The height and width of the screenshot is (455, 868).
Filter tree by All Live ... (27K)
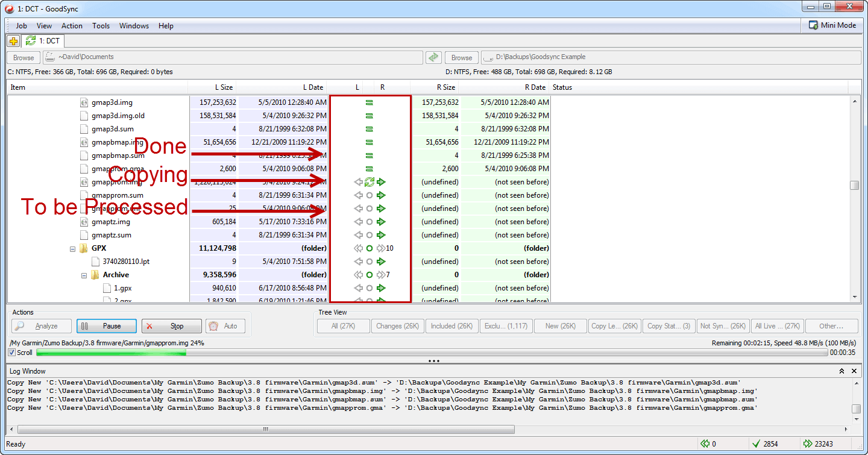pyautogui.click(x=777, y=326)
